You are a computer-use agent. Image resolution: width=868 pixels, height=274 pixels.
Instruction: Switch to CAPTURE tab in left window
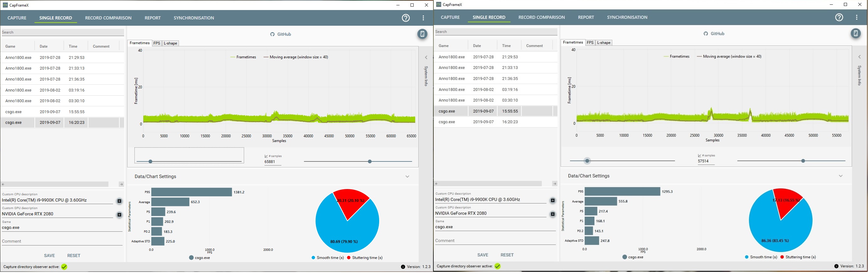tap(17, 18)
